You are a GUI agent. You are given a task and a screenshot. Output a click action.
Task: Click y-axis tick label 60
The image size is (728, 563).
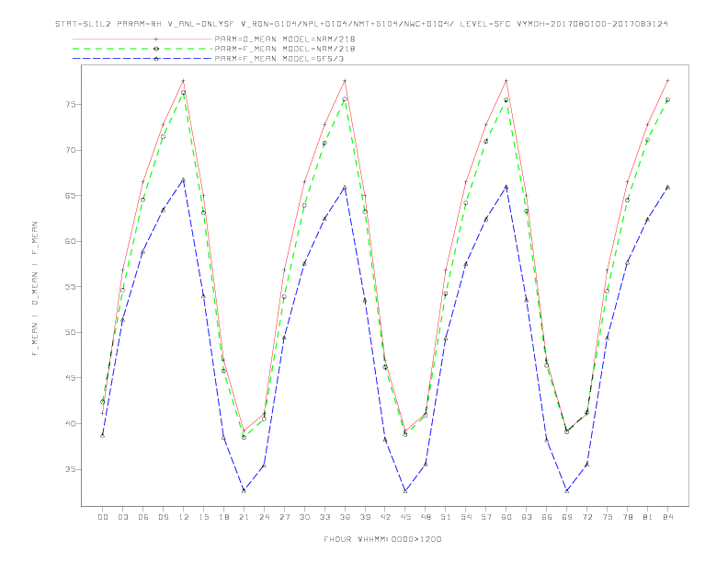pyautogui.click(x=71, y=241)
